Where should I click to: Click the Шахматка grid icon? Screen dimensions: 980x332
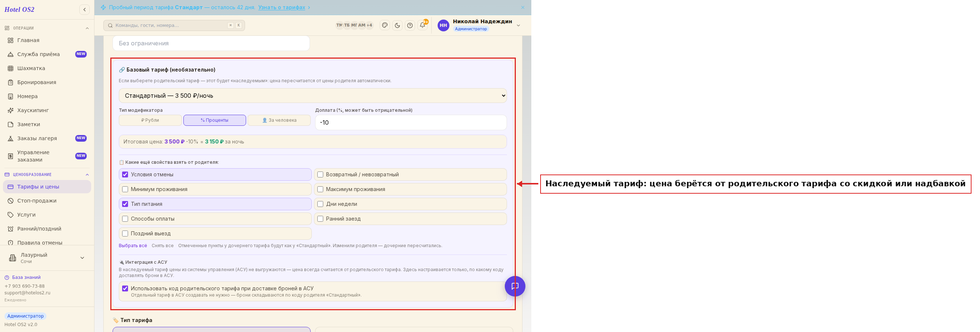tap(11, 69)
